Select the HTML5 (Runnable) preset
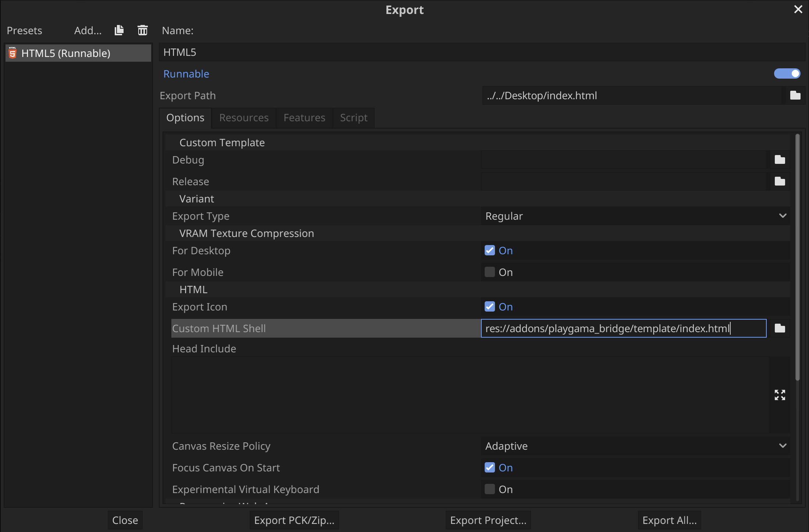 click(78, 53)
